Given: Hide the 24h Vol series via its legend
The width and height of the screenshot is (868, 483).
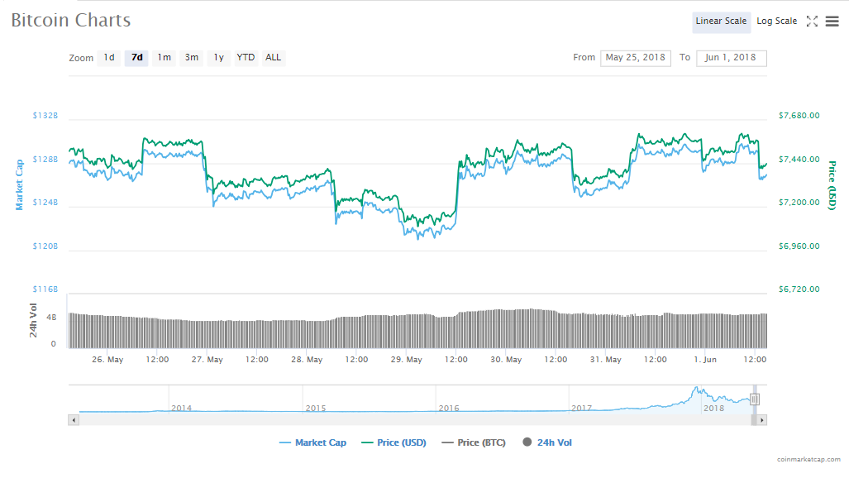Looking at the screenshot, I should pyautogui.click(x=549, y=442).
